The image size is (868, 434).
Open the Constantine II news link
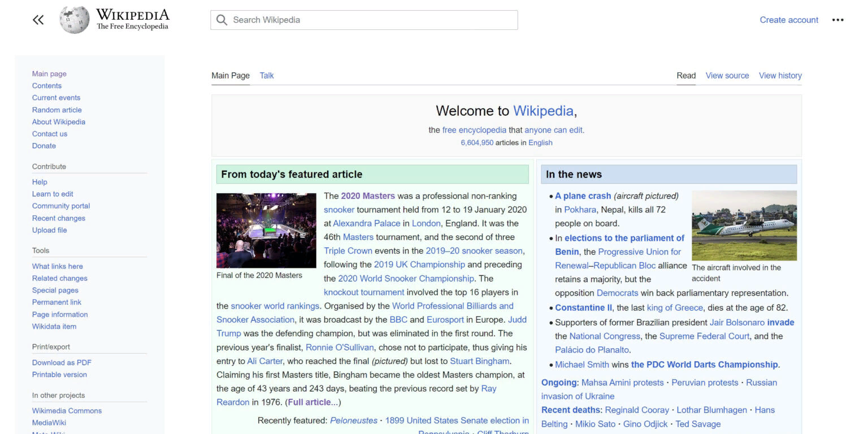(583, 308)
